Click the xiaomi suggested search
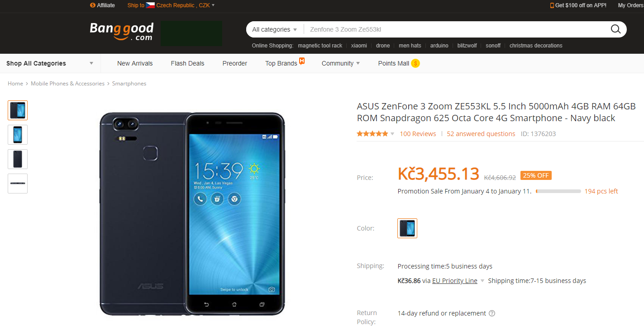The height and width of the screenshot is (330, 644). (359, 46)
